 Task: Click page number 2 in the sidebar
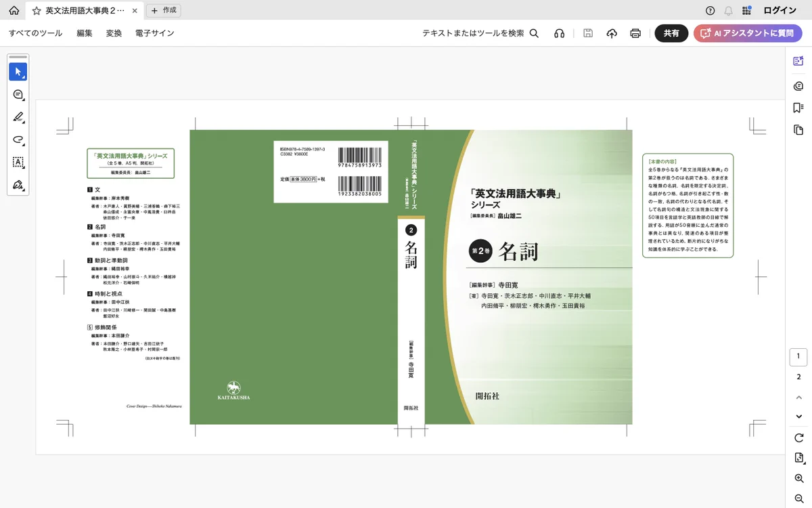coord(798,377)
